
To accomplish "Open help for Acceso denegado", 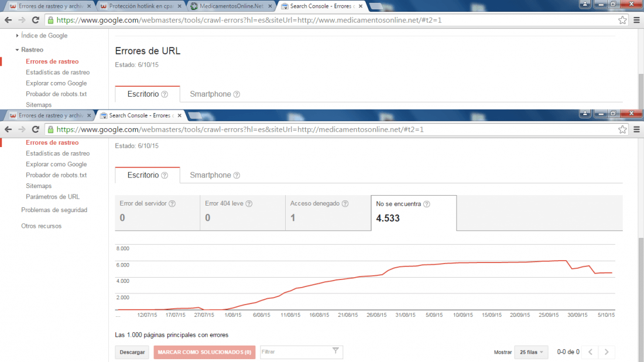I will click(345, 203).
